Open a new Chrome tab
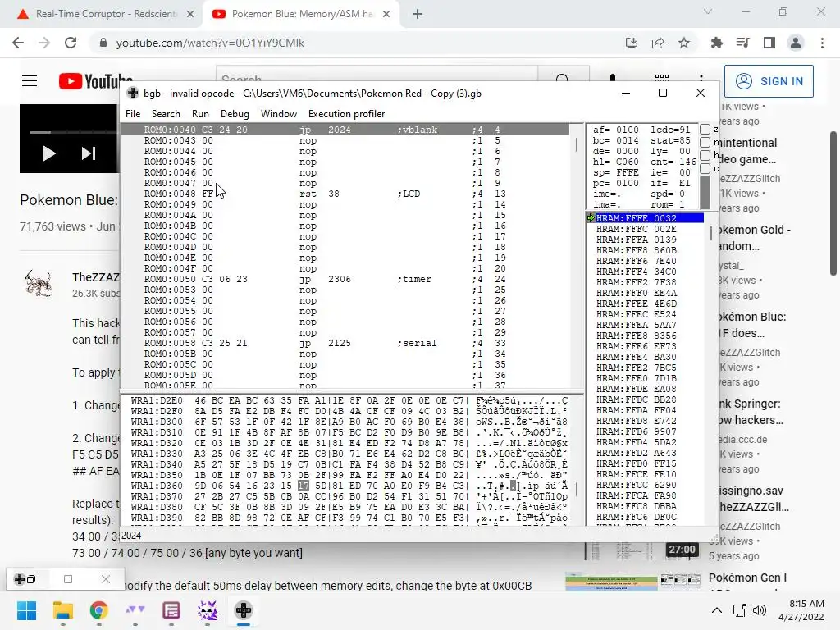This screenshot has height=630, width=840. point(418,15)
